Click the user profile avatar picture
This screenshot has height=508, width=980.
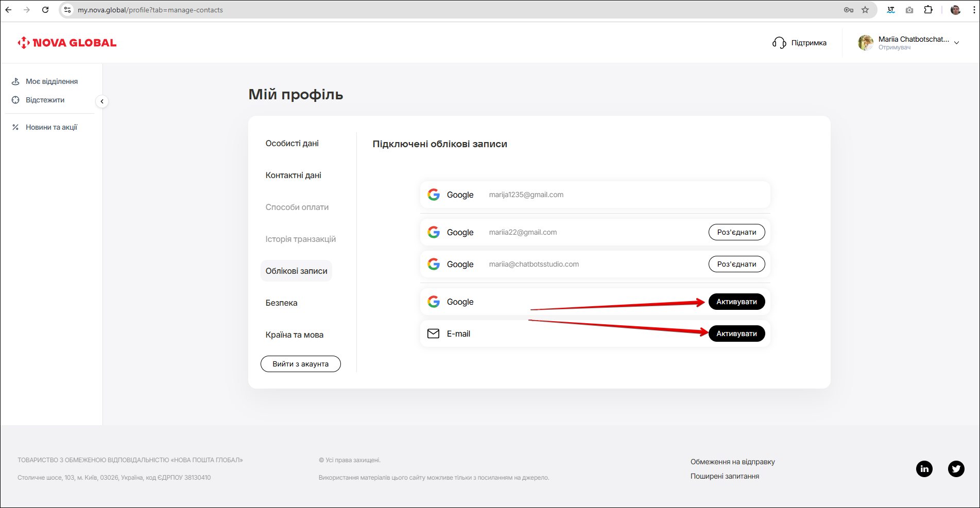point(866,43)
